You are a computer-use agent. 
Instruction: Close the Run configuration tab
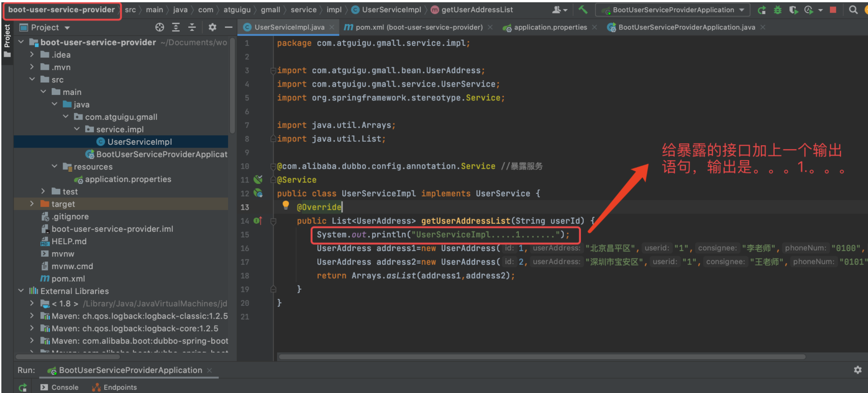click(x=210, y=370)
